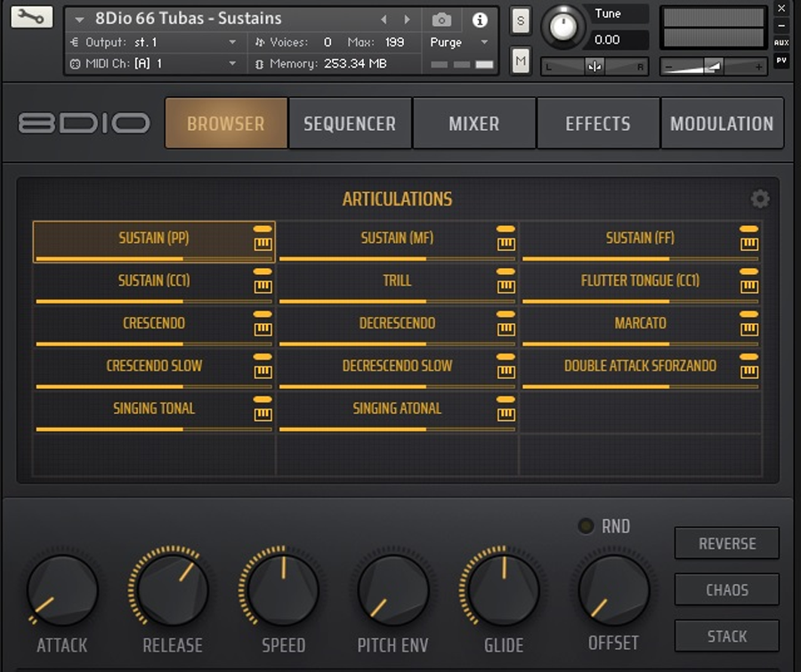Viewport: 801px width, 672px height.
Task: Click the PV button
Action: [x=781, y=61]
